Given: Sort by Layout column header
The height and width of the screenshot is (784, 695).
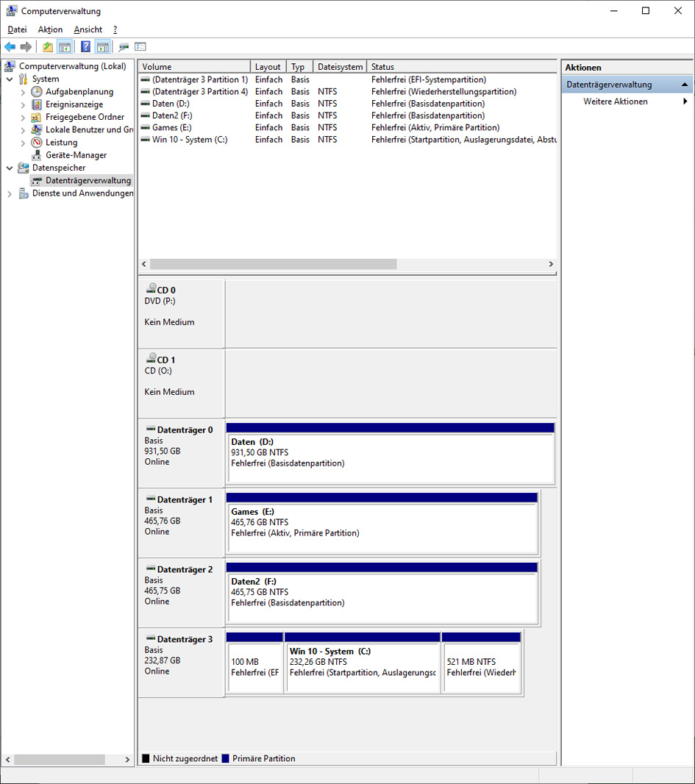Looking at the screenshot, I should pyautogui.click(x=268, y=66).
